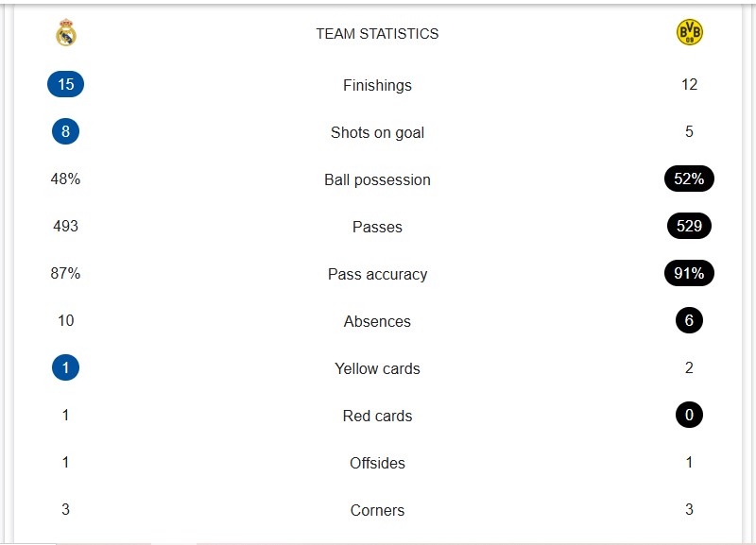Click Real Madrid's 493 passes value
The image size is (756, 545).
pos(65,227)
